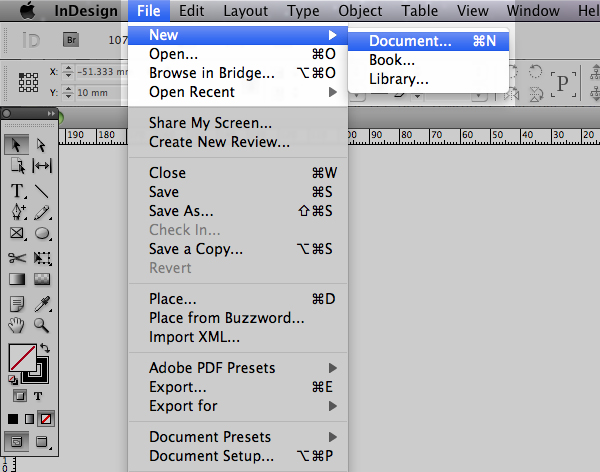This screenshot has height=472, width=600.
Task: Select the Type tool in the toolbox
Action: [17, 191]
